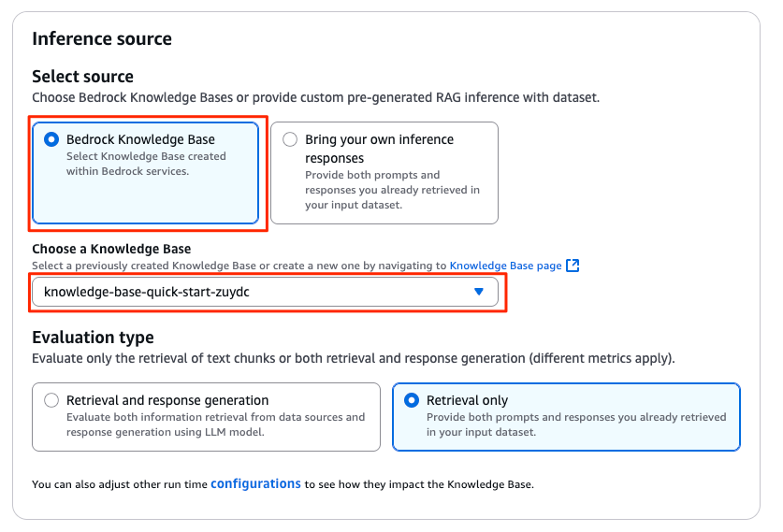Click the 'Inference source' heading text
Viewport: 783px width, 532px height.
tap(102, 39)
